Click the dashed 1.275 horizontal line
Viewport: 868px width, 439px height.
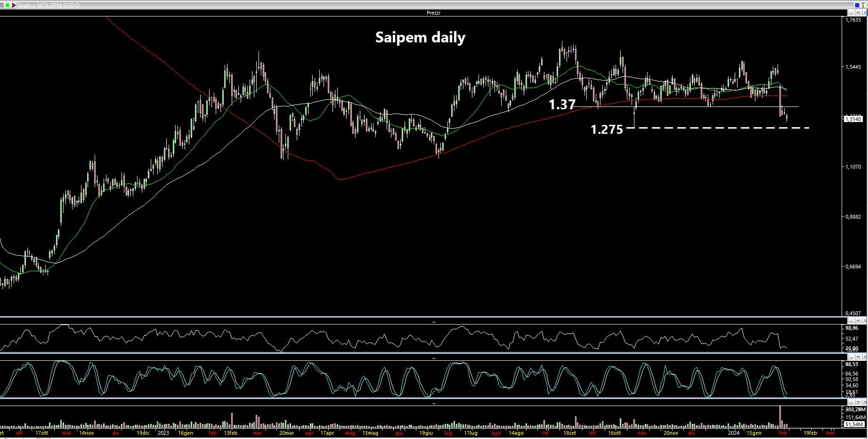(x=718, y=128)
